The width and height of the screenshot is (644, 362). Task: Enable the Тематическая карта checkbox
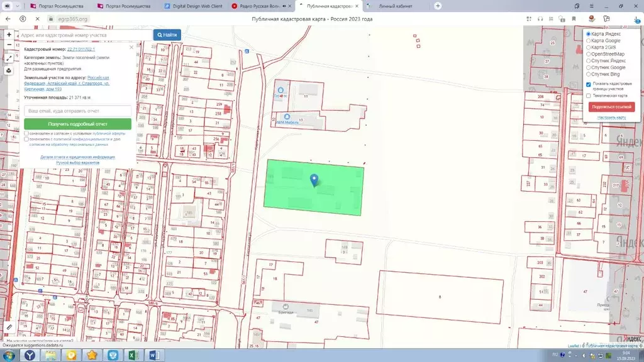click(588, 96)
